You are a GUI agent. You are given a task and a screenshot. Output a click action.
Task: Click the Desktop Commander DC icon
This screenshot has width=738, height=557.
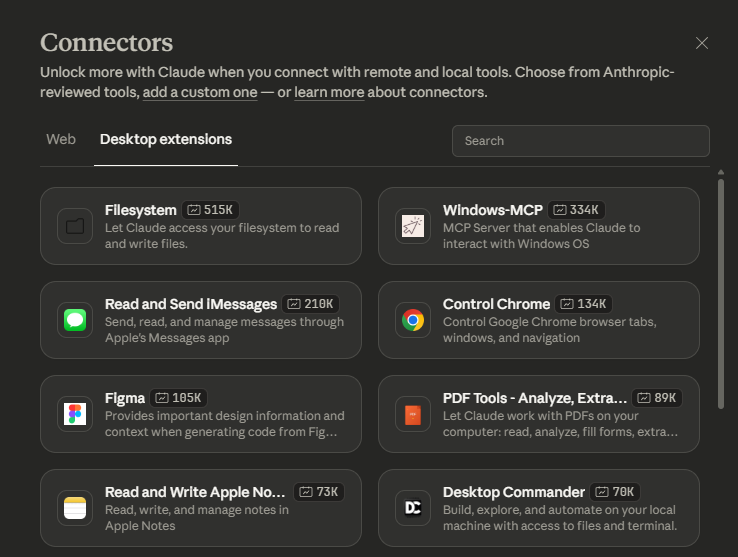pos(413,508)
